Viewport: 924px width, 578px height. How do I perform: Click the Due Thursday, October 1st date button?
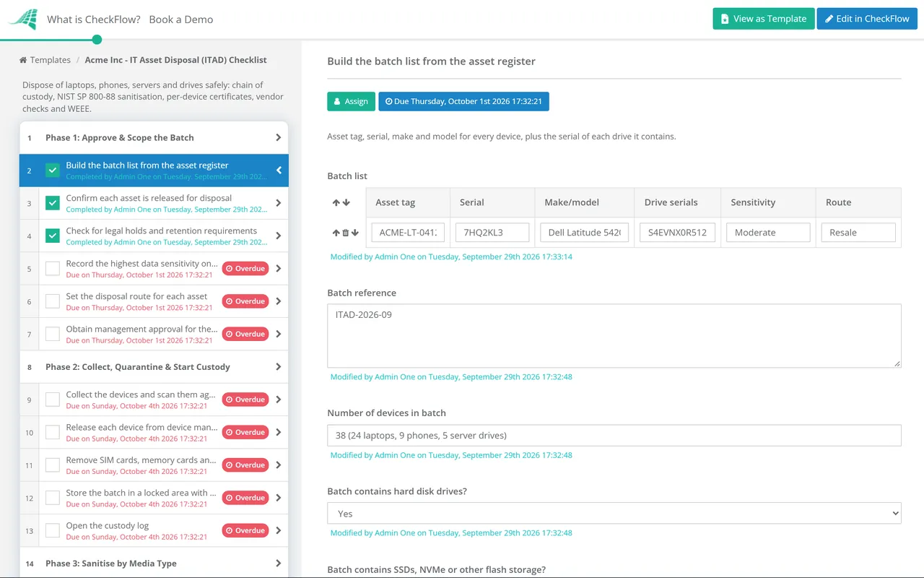pos(463,101)
